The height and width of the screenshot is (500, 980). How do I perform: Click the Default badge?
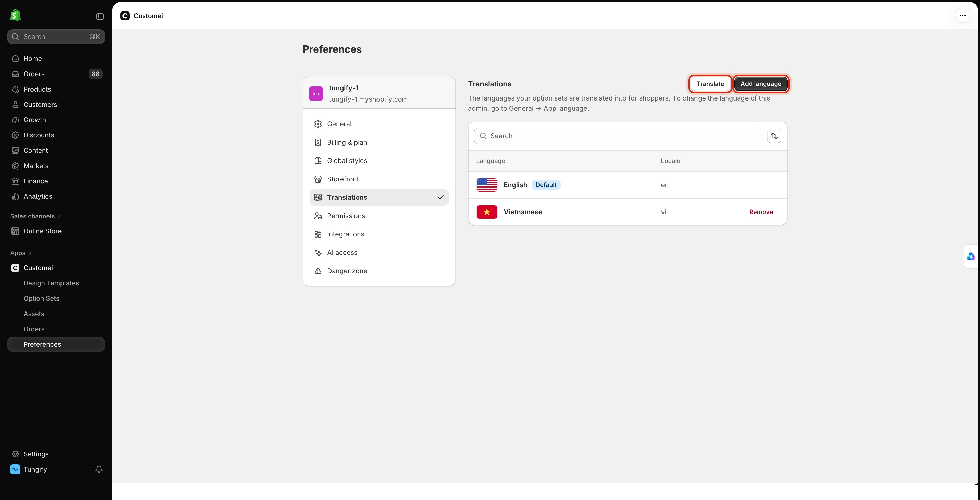coord(546,185)
